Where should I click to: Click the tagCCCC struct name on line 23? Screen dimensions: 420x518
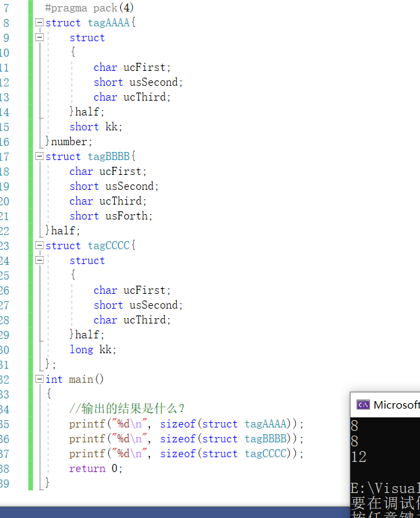[x=108, y=245]
